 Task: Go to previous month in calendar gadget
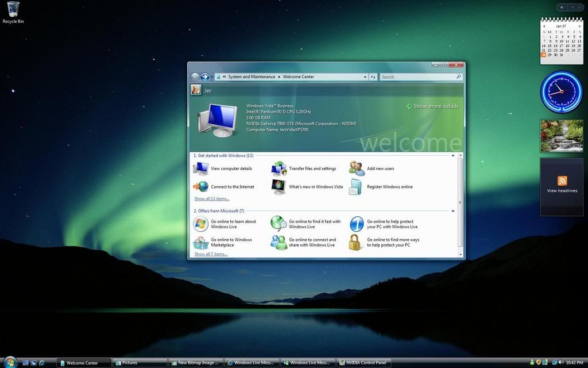click(x=544, y=26)
